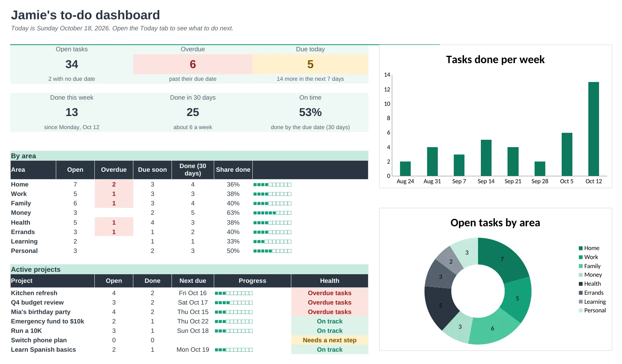Click the Due today value 5

pos(311,64)
